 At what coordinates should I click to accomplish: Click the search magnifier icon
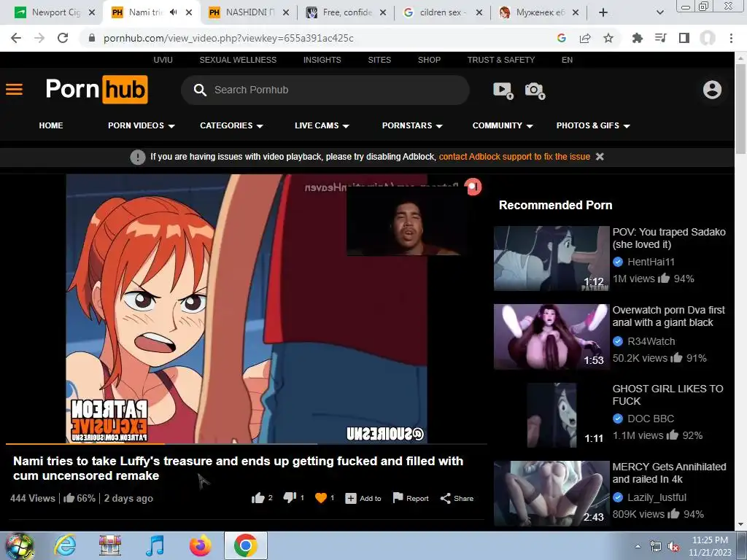click(200, 90)
